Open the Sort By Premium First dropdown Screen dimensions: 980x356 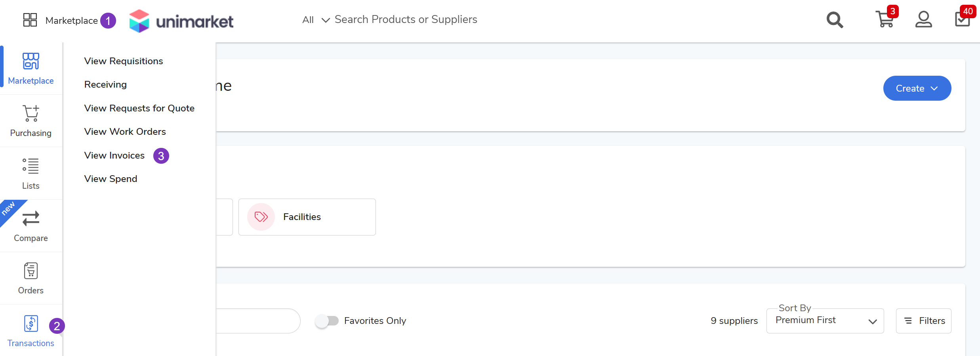click(x=825, y=321)
